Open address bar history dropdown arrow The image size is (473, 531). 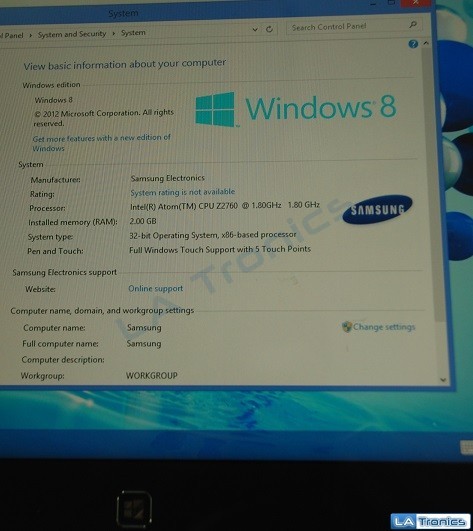tap(255, 30)
